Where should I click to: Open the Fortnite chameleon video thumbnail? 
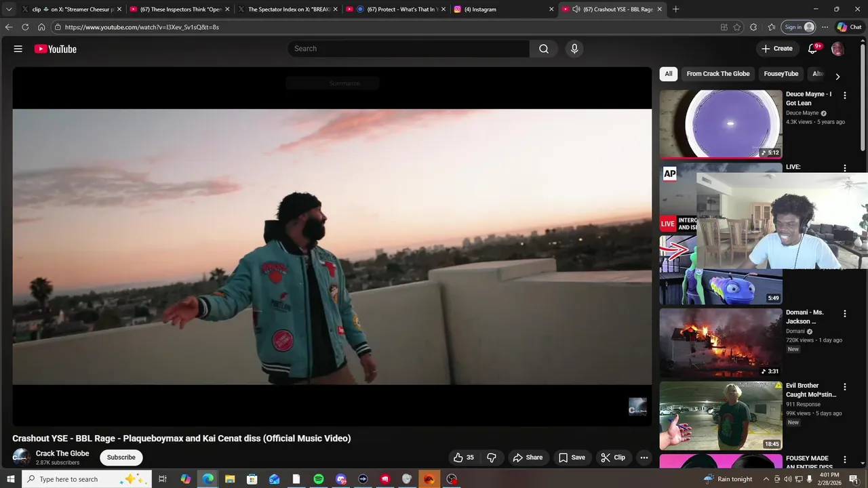[x=721, y=287]
